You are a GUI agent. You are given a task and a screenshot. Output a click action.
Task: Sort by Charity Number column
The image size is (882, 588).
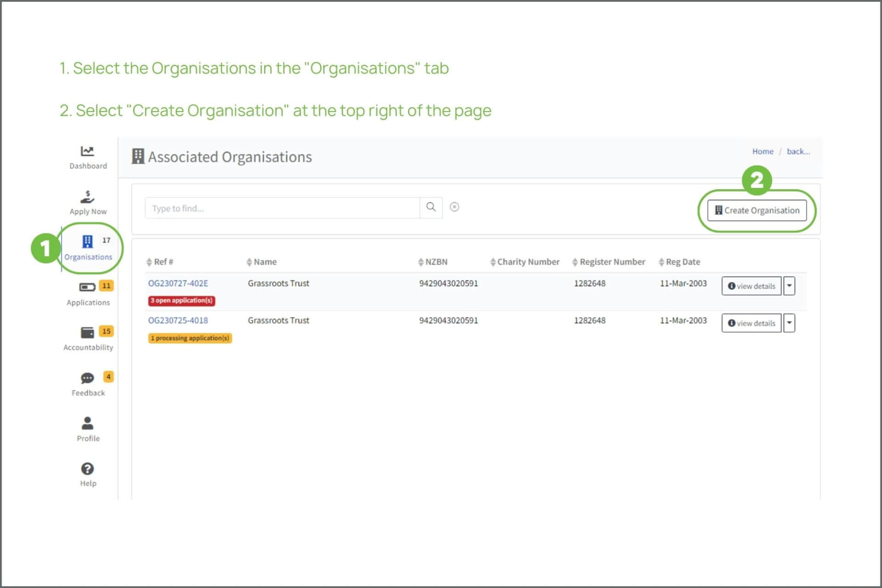[525, 262]
